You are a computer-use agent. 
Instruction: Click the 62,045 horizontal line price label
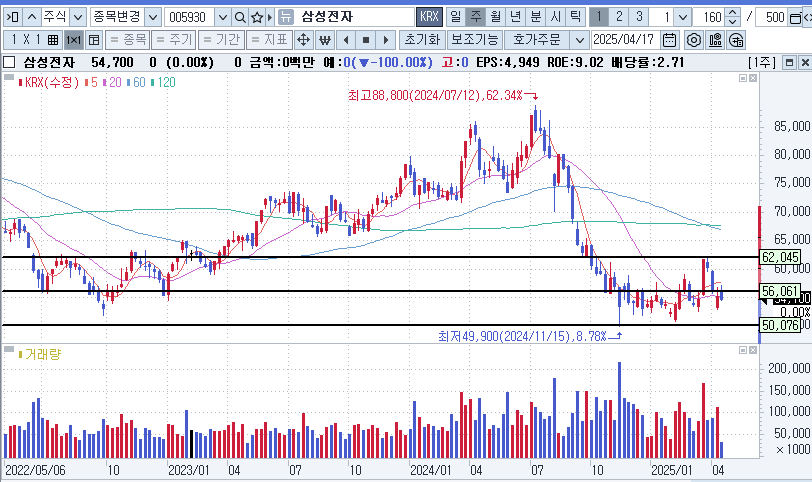coord(780,257)
